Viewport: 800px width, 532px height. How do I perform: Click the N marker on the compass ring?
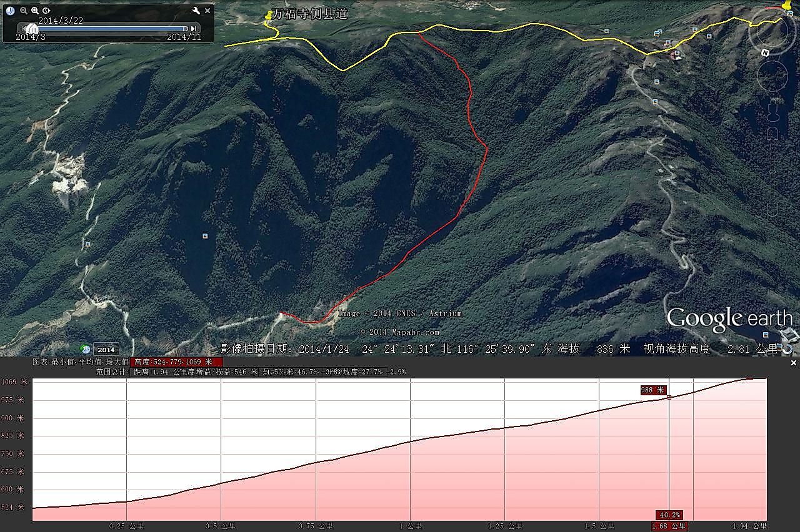click(765, 53)
